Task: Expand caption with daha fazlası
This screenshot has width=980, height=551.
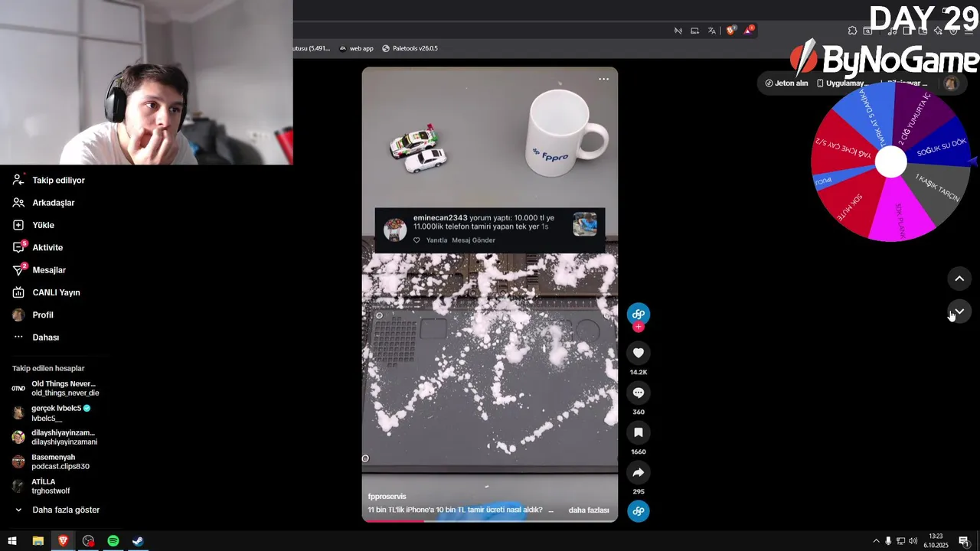Action: tap(589, 510)
